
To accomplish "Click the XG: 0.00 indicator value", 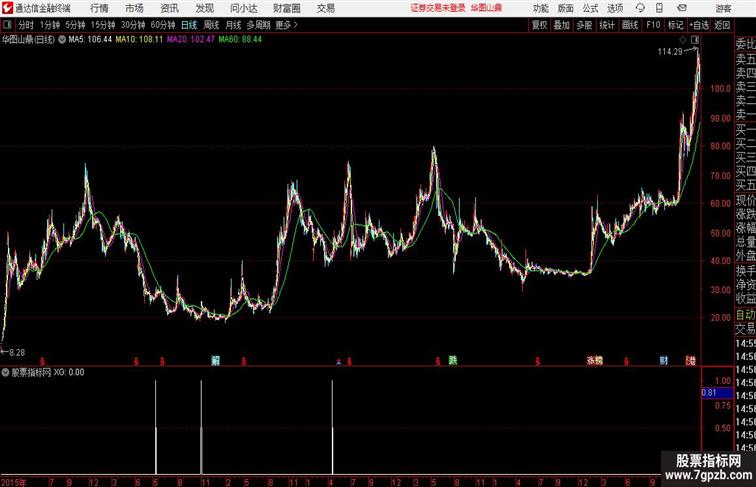I will 69,372.
